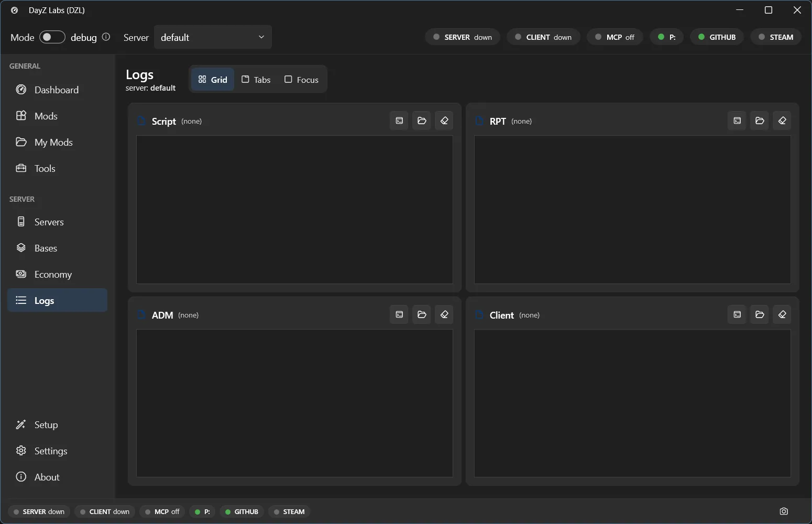Open the Servers page
This screenshot has height=524, width=812.
tap(57, 222)
